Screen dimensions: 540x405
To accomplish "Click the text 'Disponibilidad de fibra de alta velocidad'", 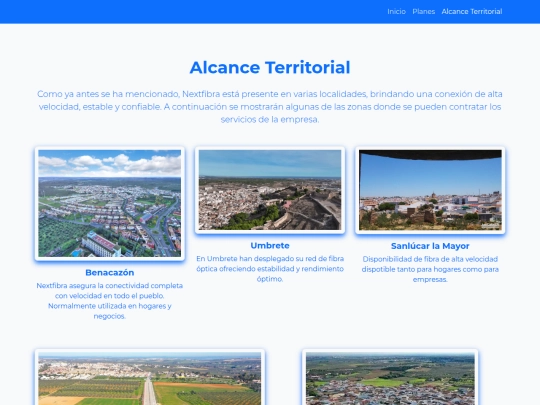I will 430,269.
